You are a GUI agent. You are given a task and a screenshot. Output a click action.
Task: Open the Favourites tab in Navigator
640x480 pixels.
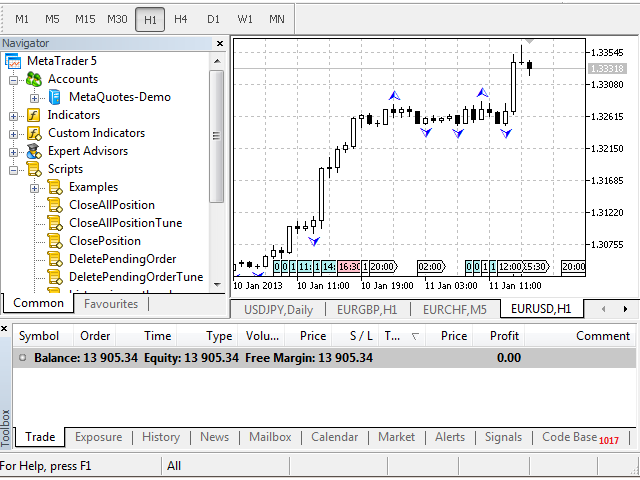tap(111, 303)
